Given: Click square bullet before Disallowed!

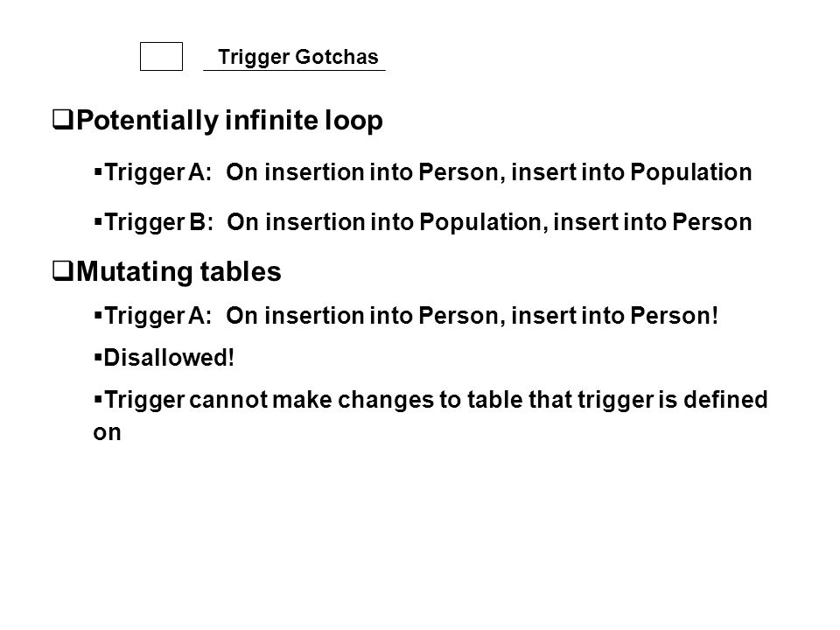Looking at the screenshot, I should click(x=97, y=357).
